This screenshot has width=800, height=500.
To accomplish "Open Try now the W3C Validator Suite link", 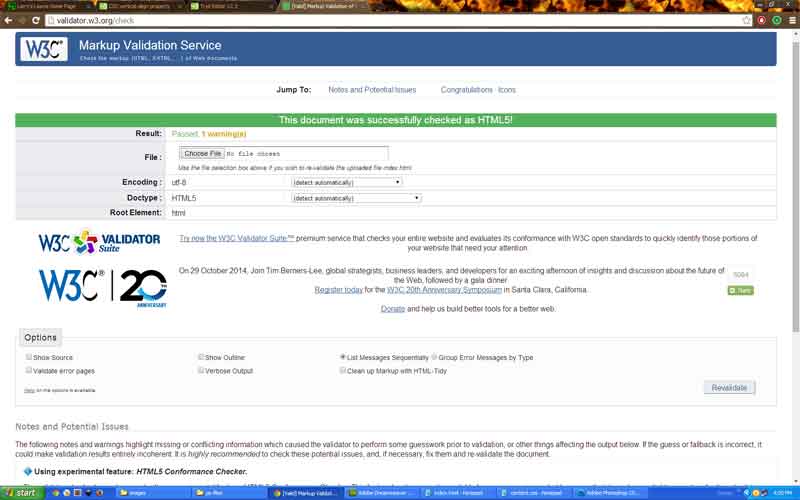I will [x=236, y=238].
